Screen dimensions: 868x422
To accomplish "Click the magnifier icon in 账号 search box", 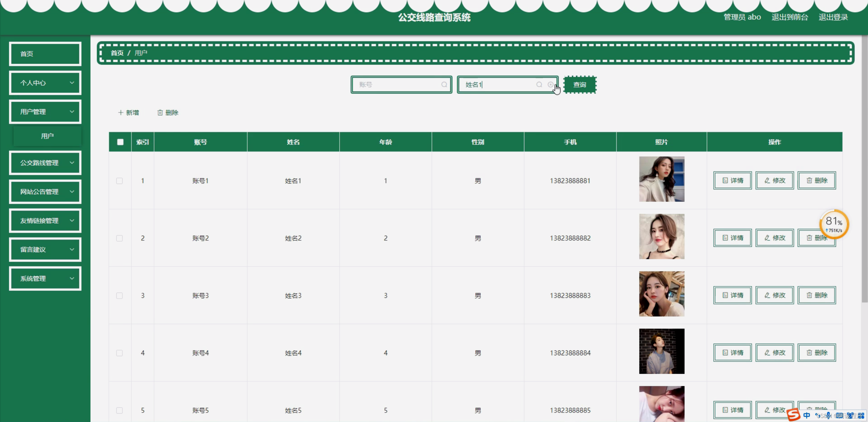I will (x=444, y=85).
